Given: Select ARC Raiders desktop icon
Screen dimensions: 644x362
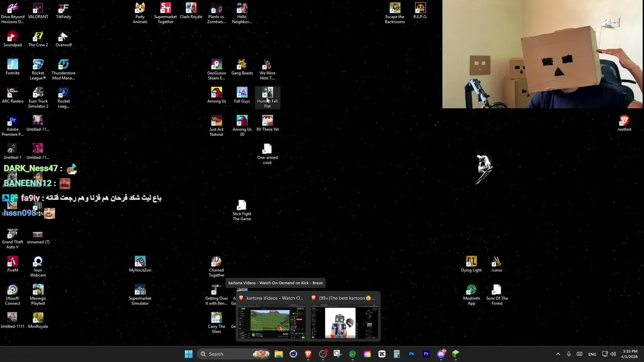Looking at the screenshot, I should tap(13, 96).
